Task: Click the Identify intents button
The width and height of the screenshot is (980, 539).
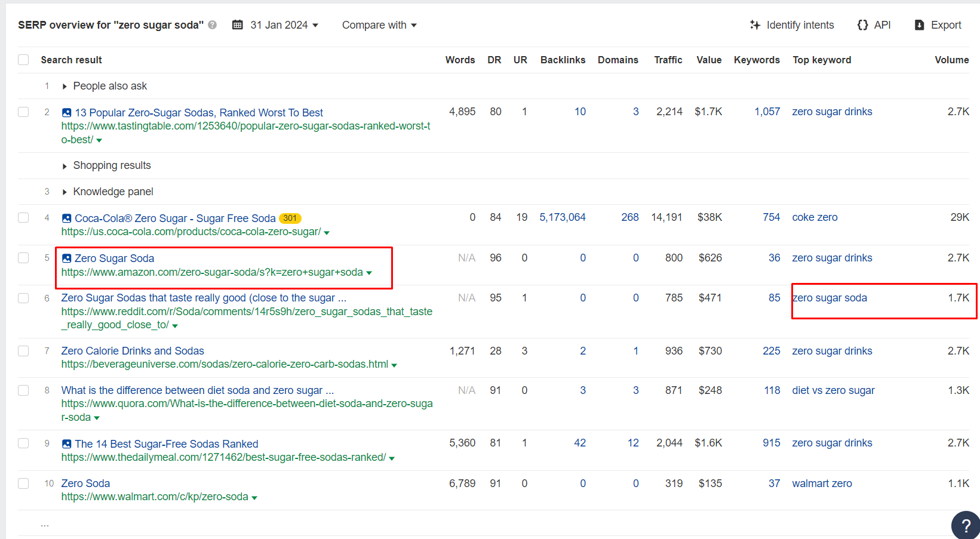Action: pyautogui.click(x=792, y=25)
